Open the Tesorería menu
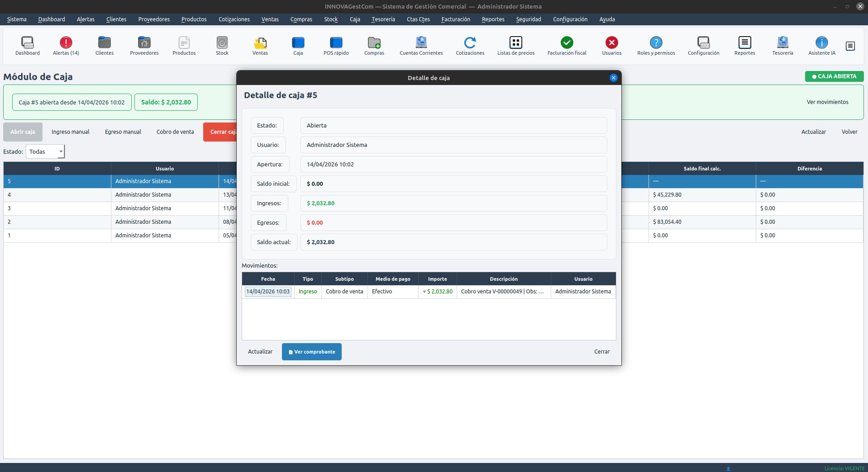 coord(383,19)
